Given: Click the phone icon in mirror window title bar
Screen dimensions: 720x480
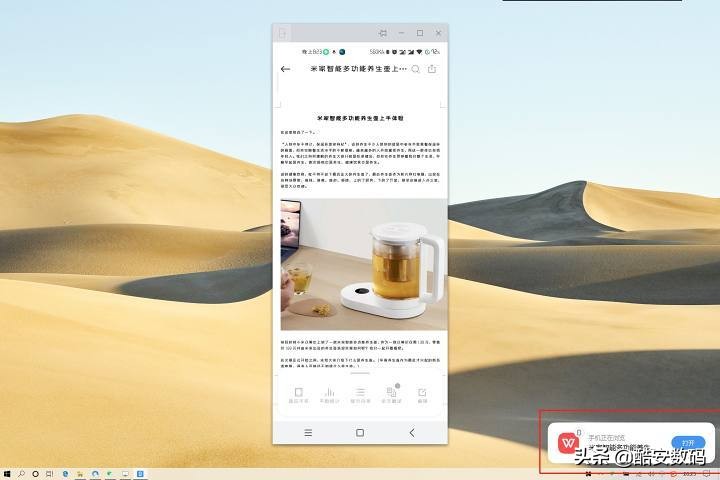Looking at the screenshot, I should [x=282, y=33].
